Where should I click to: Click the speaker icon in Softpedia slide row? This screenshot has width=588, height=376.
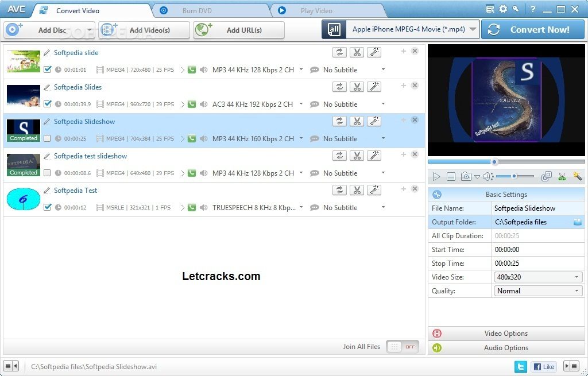(203, 69)
